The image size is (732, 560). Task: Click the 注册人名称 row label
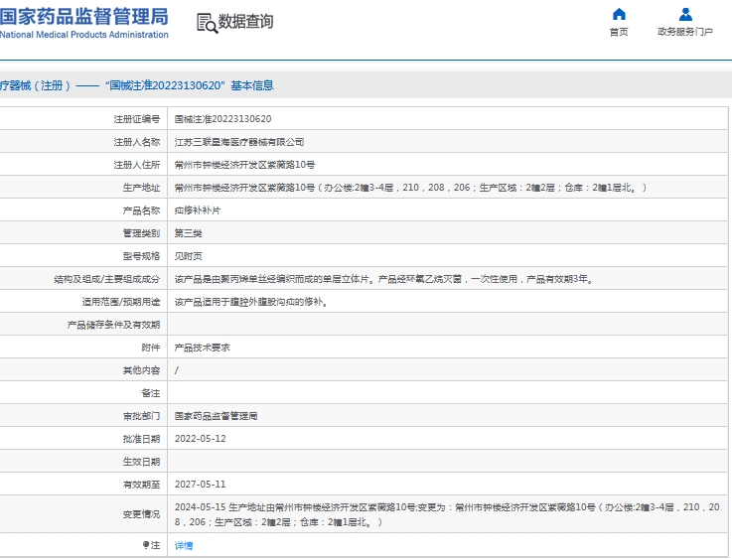click(137, 142)
